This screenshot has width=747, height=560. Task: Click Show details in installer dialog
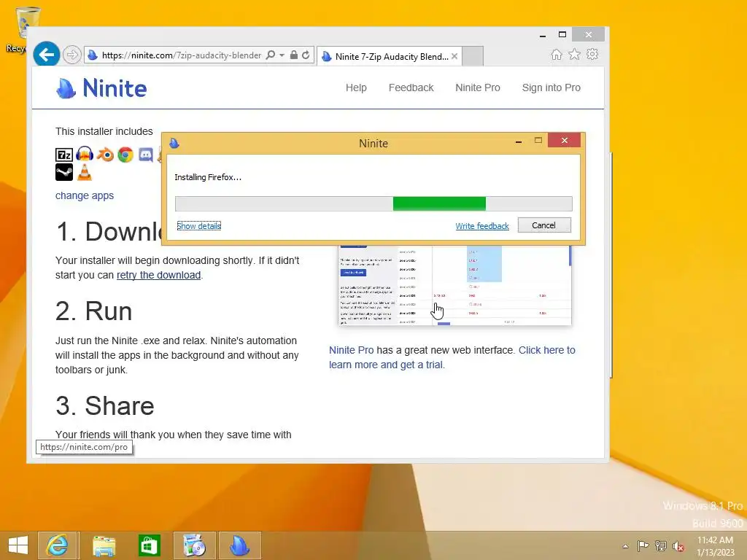coord(198,226)
